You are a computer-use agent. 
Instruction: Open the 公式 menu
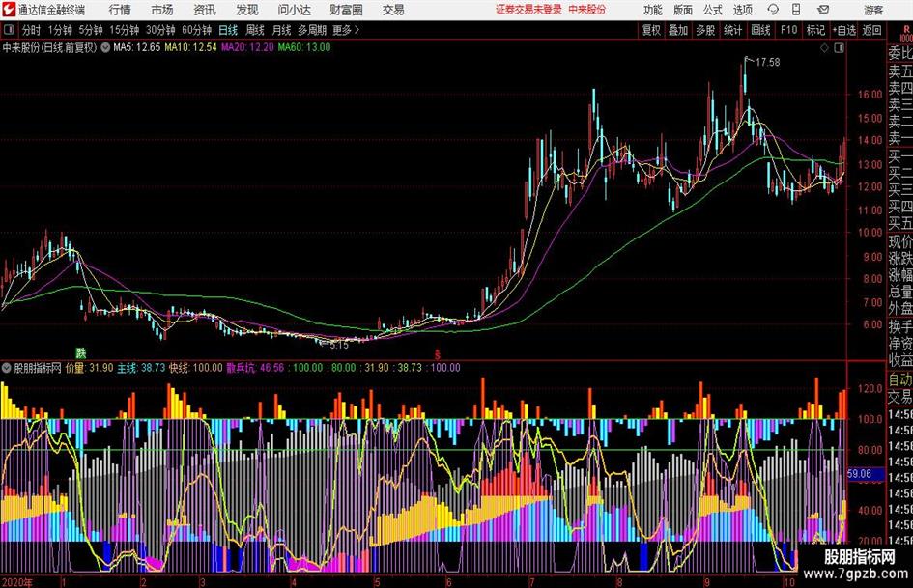click(x=712, y=10)
